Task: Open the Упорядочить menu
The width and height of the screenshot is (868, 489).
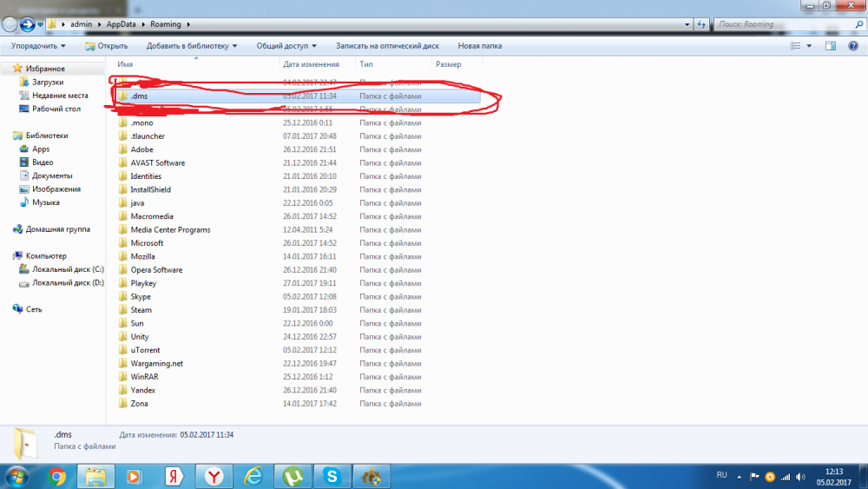Action: point(38,46)
